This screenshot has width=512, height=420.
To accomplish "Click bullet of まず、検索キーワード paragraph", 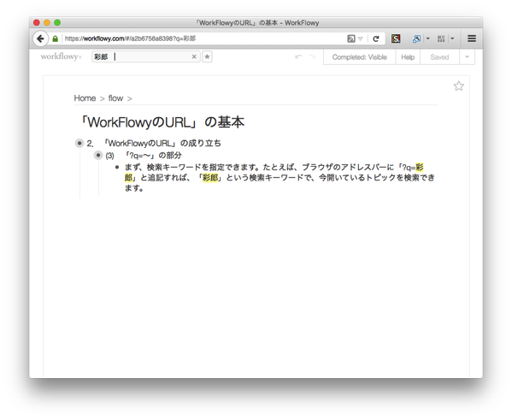I will pos(117,168).
